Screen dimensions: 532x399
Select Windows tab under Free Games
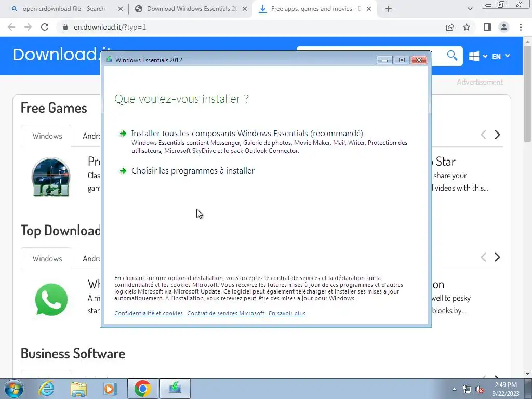click(x=47, y=136)
